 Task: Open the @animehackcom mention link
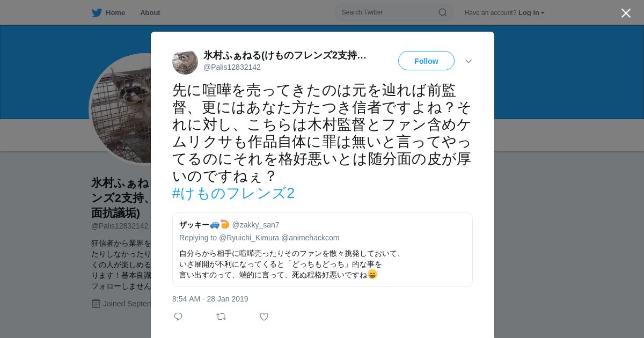(x=310, y=238)
